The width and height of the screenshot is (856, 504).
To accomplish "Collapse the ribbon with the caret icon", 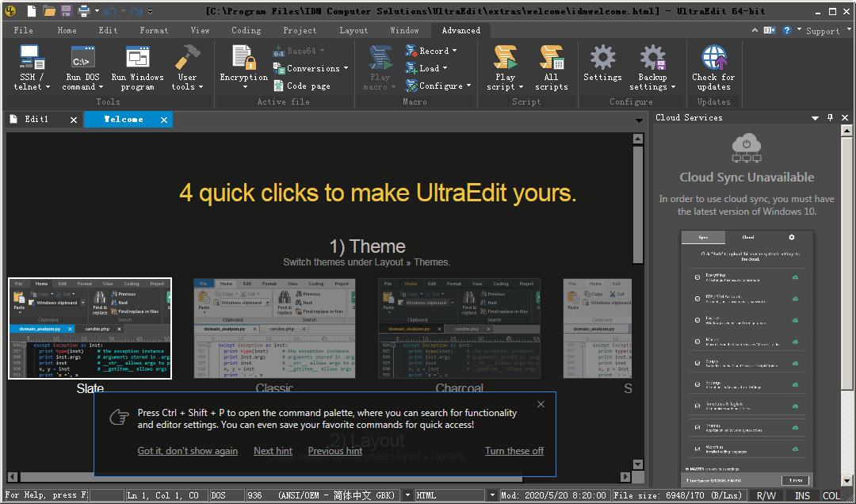I will [755, 31].
